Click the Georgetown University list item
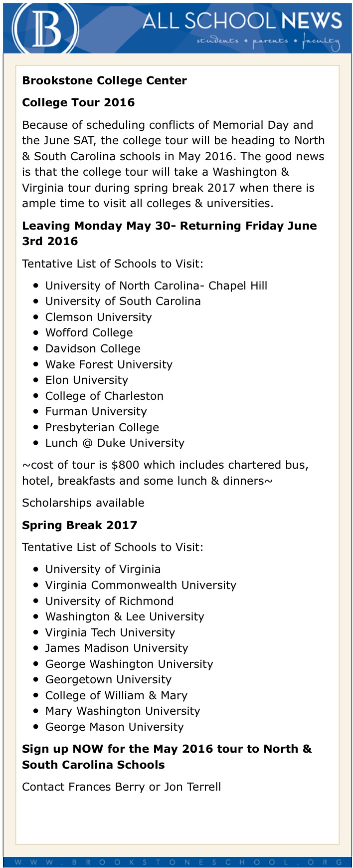This screenshot has height=868, width=353. [108, 679]
